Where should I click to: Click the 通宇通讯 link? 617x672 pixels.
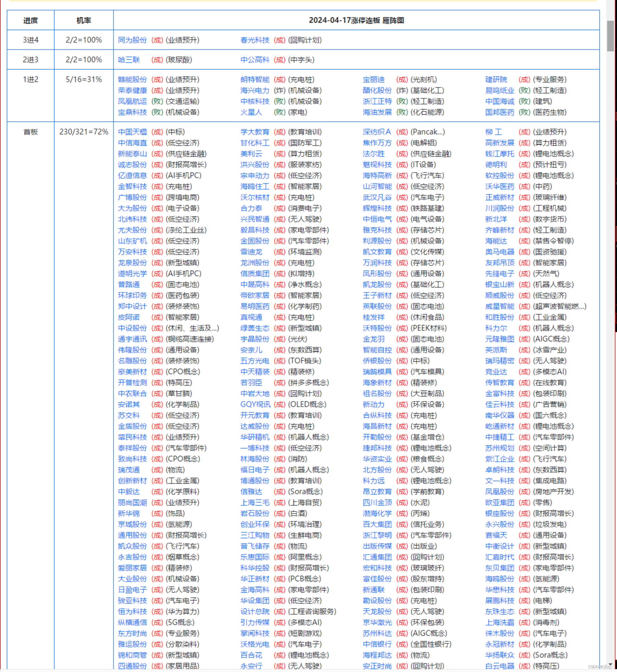pyautogui.click(x=132, y=339)
